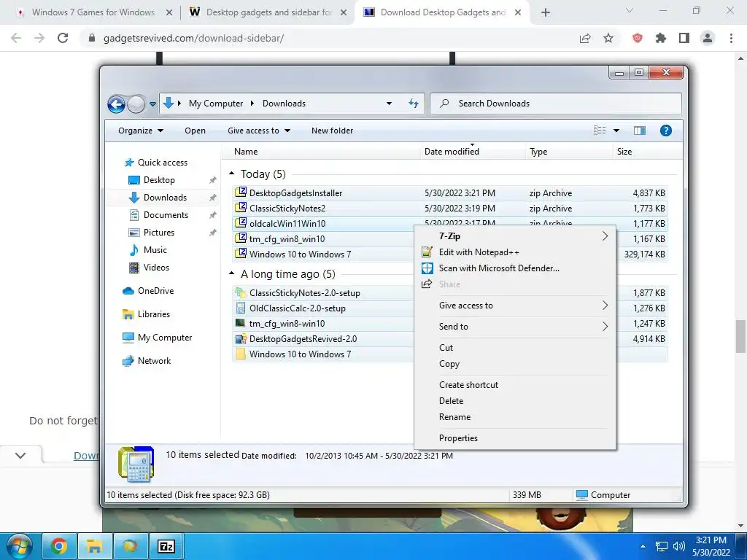Click the Windows Start button
The image size is (747, 560).
[19, 546]
